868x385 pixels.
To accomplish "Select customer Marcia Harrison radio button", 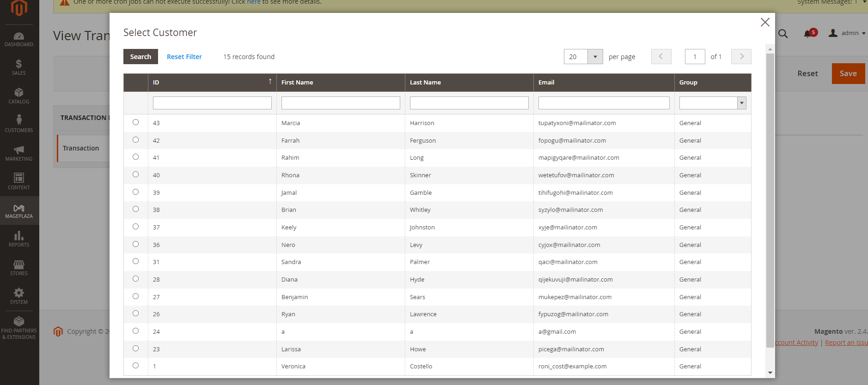I will click(135, 122).
